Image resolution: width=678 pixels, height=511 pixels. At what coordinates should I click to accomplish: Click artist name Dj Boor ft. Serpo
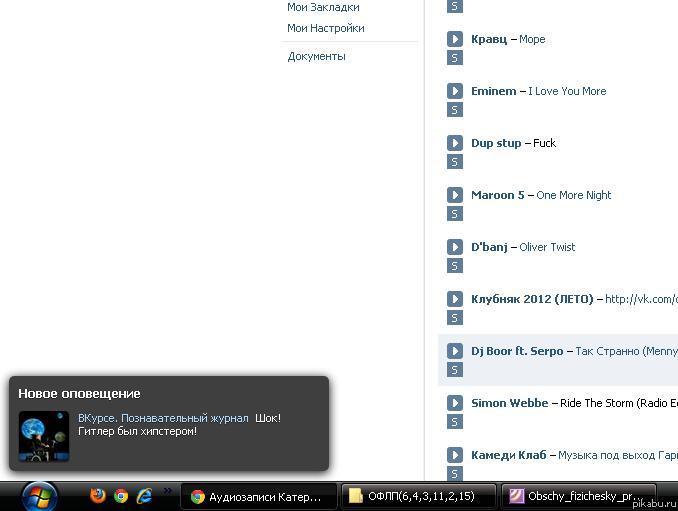[517, 351]
